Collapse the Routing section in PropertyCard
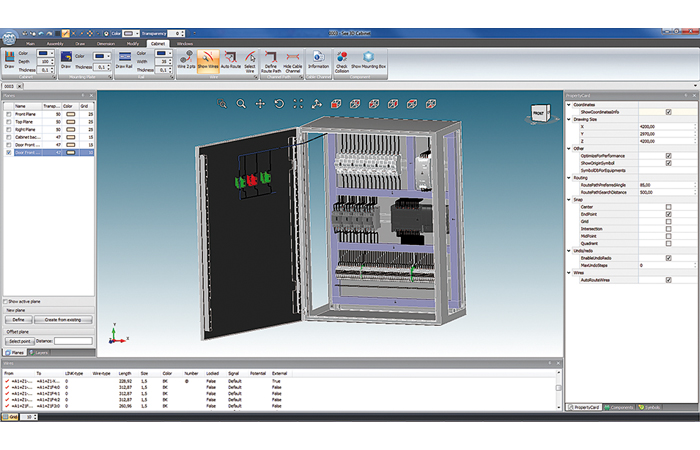Viewport: 700px width, 450px height. [x=569, y=178]
